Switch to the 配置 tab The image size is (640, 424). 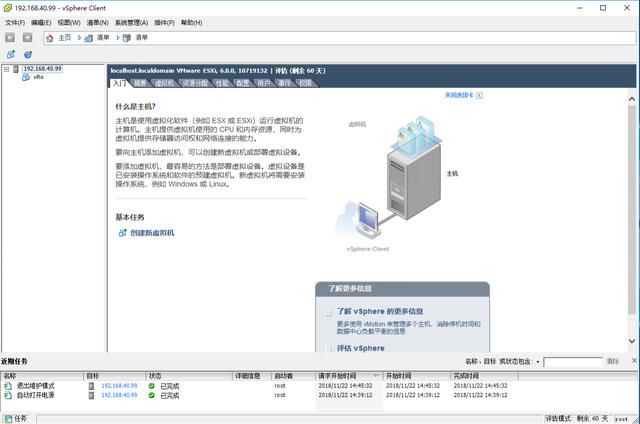click(x=243, y=83)
